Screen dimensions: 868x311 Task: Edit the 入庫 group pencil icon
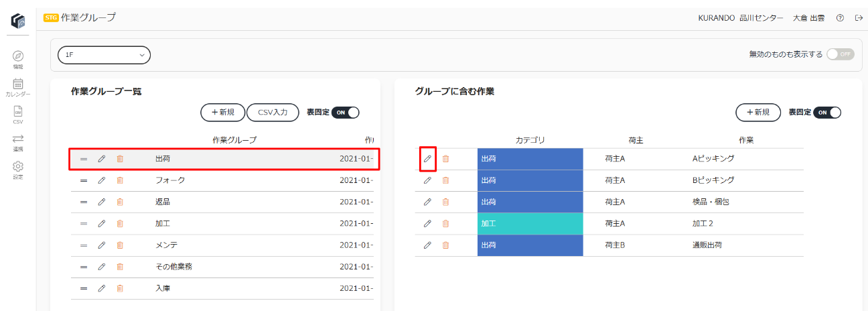pyautogui.click(x=102, y=288)
